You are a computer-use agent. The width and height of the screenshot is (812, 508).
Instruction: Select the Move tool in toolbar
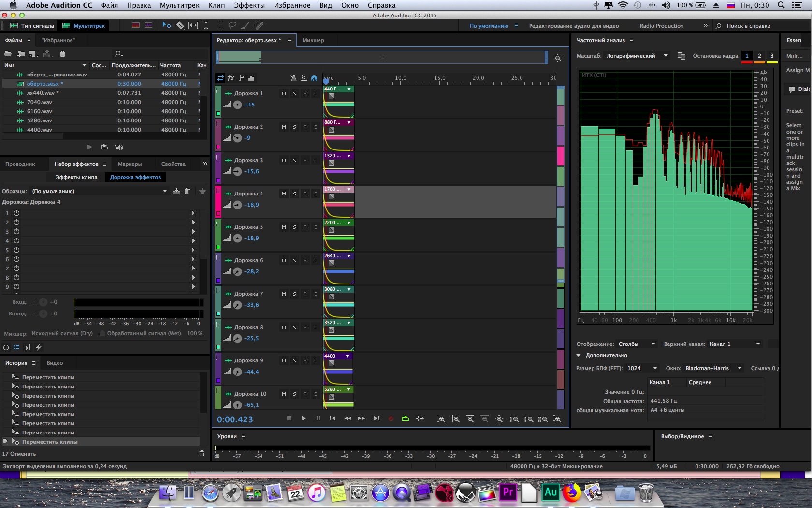[167, 25]
